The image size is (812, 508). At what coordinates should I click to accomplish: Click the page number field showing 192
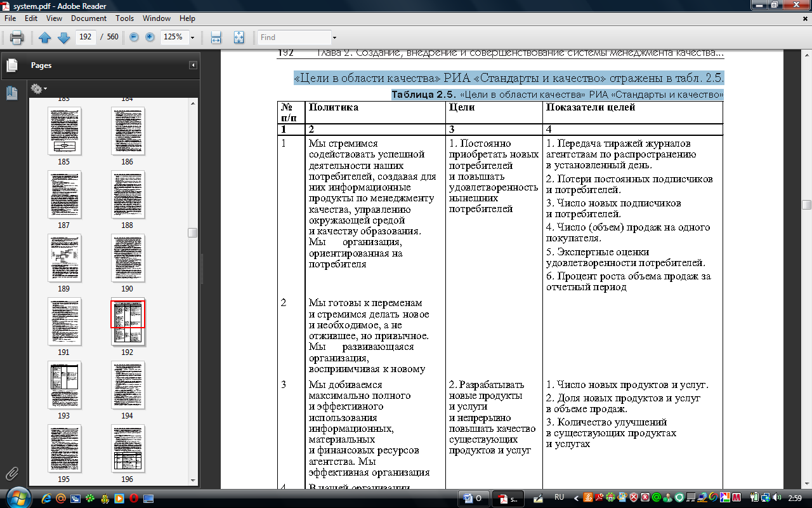(x=86, y=37)
